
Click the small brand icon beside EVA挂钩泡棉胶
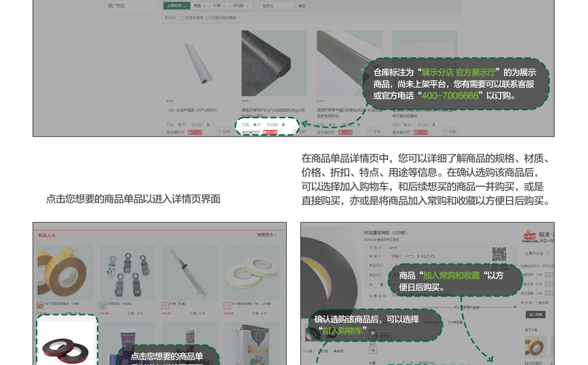click(x=227, y=306)
